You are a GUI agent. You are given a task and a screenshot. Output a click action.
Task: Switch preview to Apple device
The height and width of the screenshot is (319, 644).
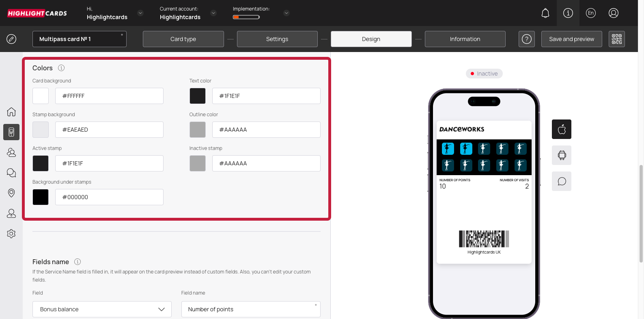[x=562, y=129]
